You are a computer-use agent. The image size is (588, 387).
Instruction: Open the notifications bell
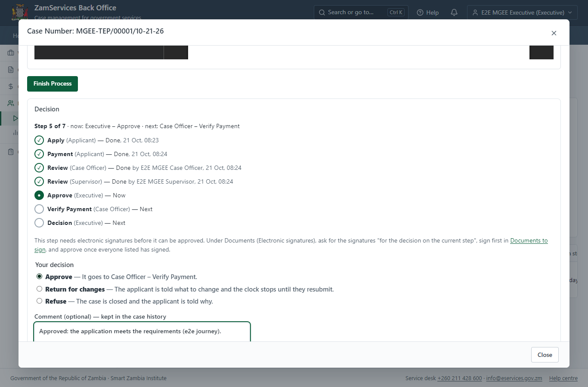pos(454,12)
